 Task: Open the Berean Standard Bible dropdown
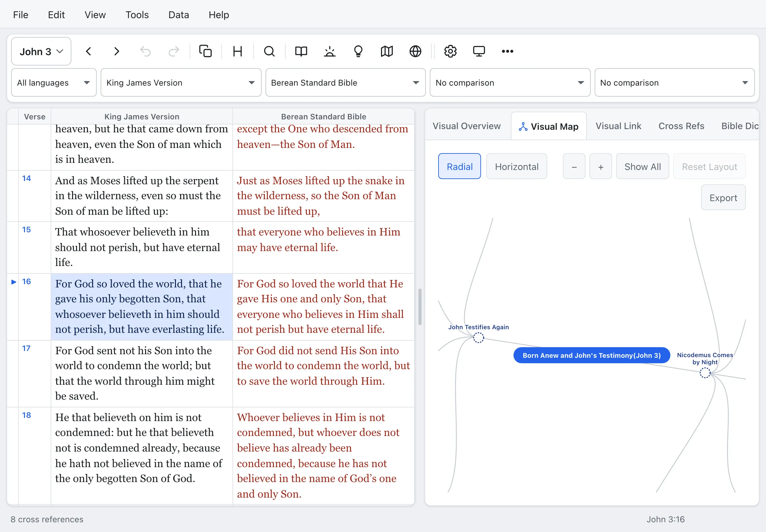(x=345, y=83)
